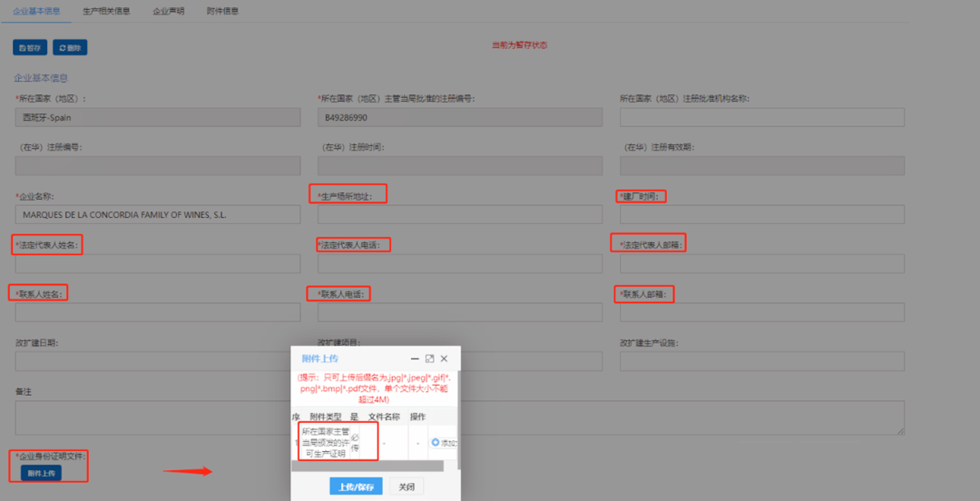Click the 暂存 save-draft button

30,47
